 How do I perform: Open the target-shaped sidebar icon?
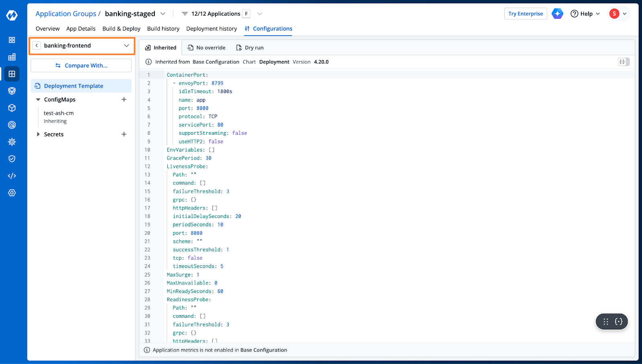tap(12, 125)
